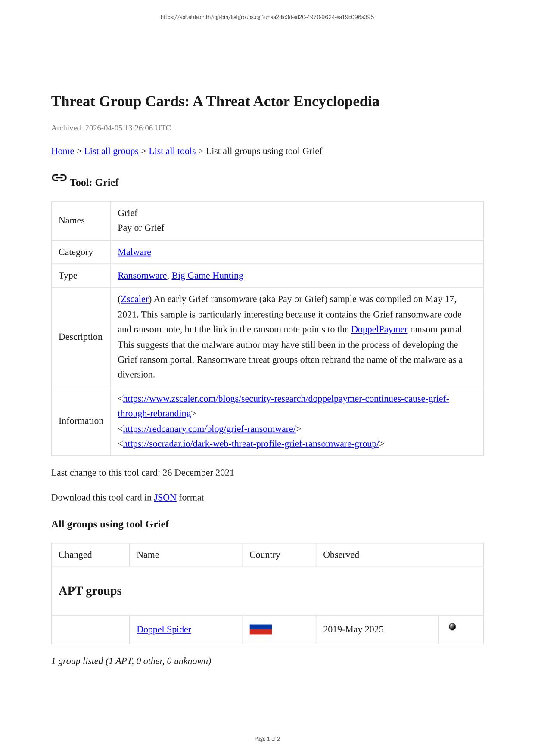The width and height of the screenshot is (535, 756).
Task: Open the Home breadcrumb link
Action: click(x=62, y=151)
